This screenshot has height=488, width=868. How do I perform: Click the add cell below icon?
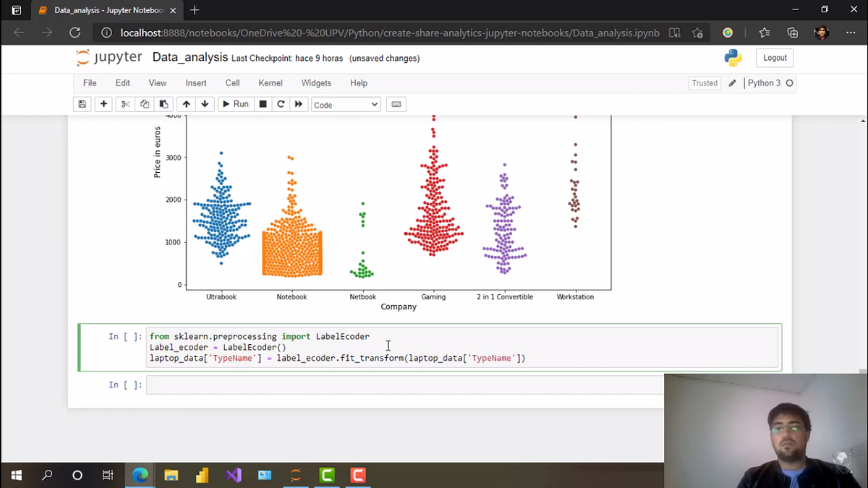coord(103,104)
